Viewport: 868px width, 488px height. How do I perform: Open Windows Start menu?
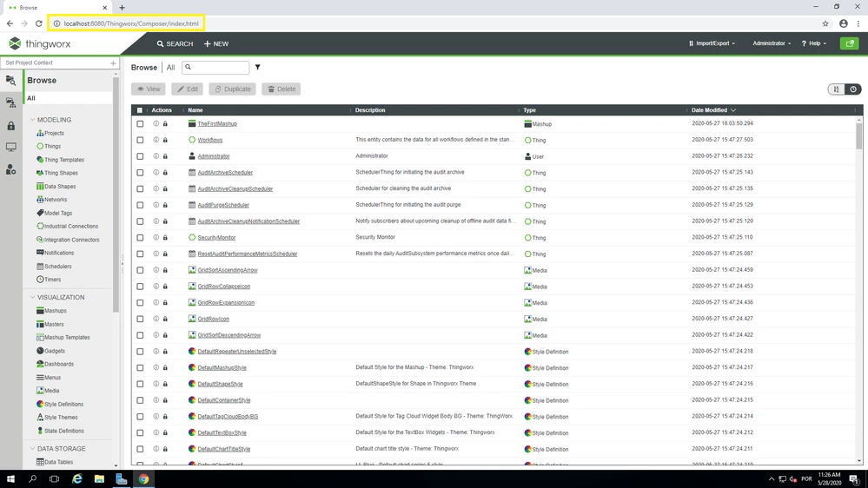10,478
